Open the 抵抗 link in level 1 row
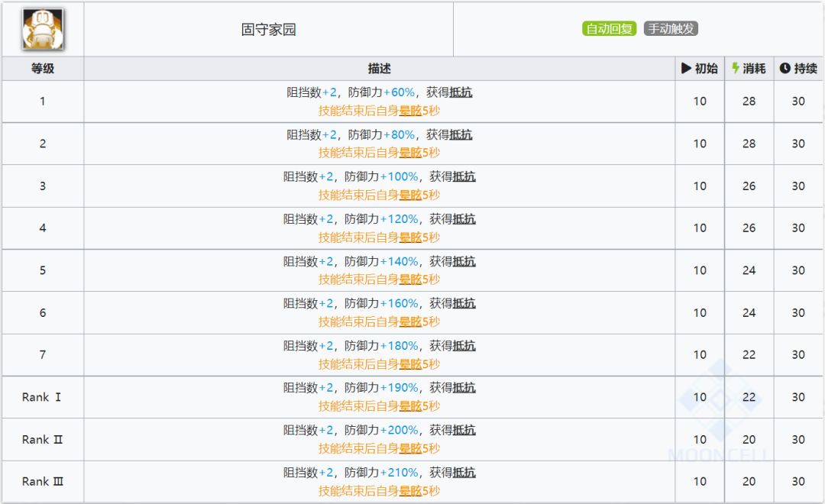 point(461,92)
